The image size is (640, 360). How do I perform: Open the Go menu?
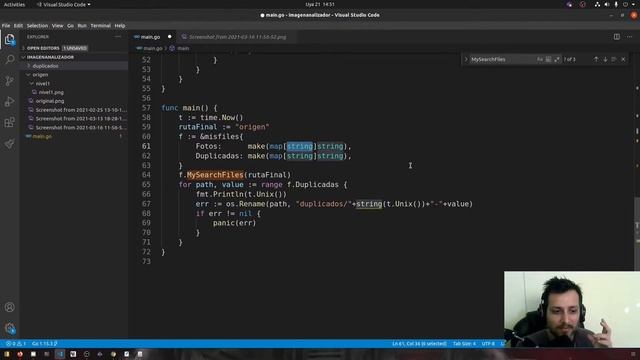(70, 25)
